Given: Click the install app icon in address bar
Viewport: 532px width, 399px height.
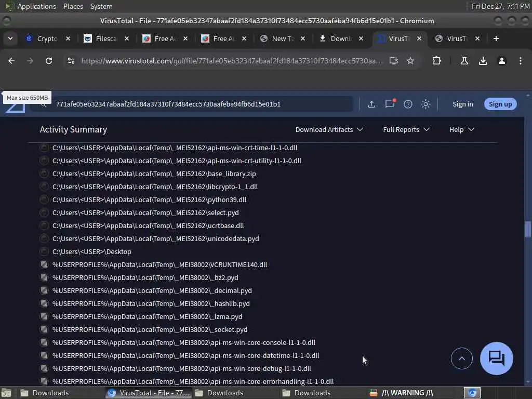Looking at the screenshot, I should (x=394, y=61).
